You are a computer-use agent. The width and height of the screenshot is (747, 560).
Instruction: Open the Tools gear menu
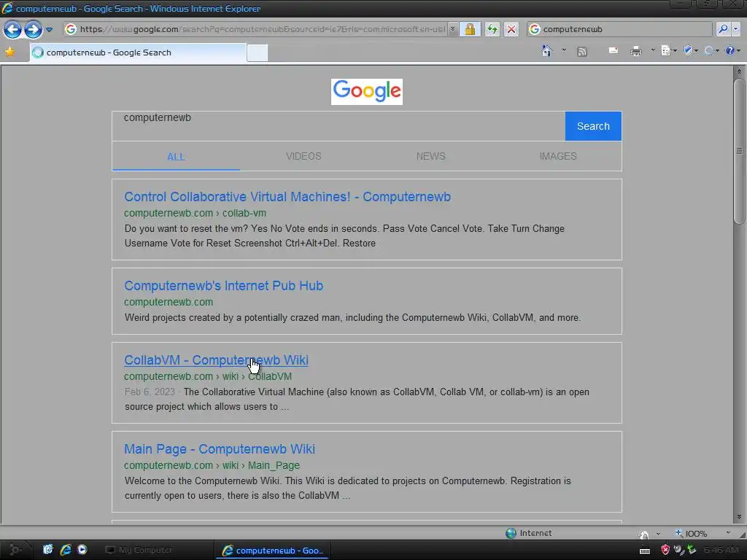pos(711,50)
